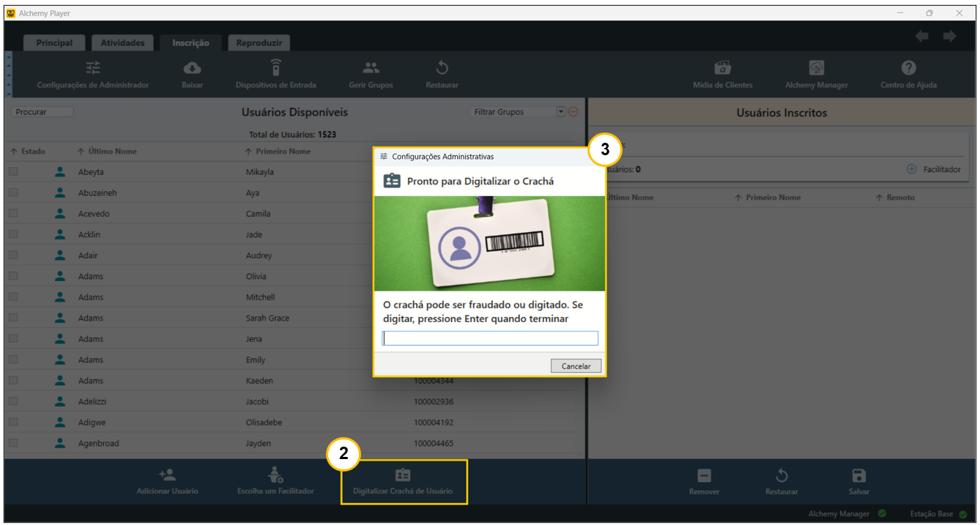Open Gerir Grupos people icon

(371, 68)
